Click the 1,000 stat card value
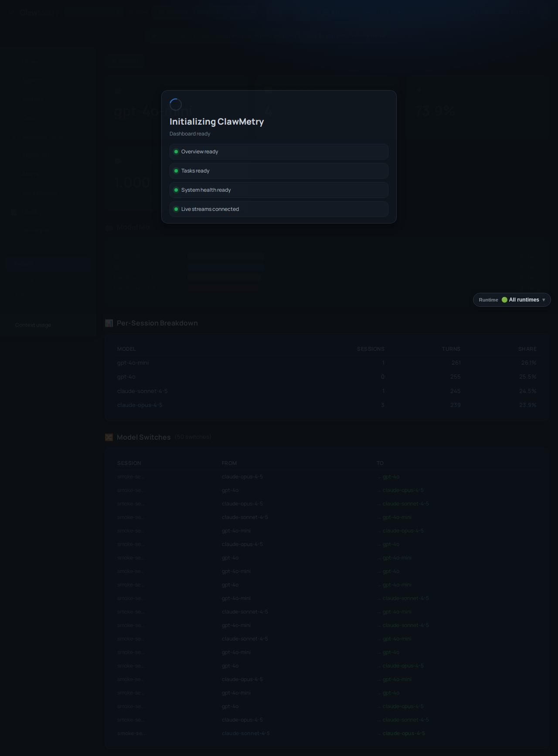 point(133,182)
